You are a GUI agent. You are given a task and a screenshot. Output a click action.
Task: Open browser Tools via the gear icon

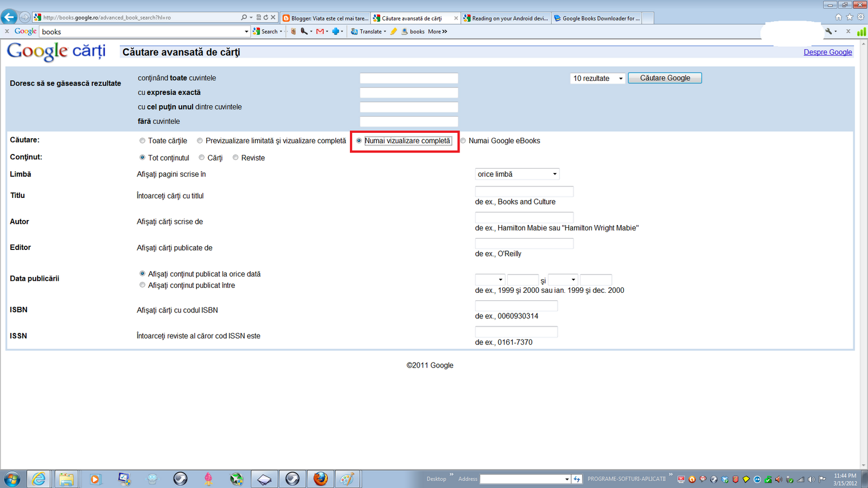click(x=860, y=17)
